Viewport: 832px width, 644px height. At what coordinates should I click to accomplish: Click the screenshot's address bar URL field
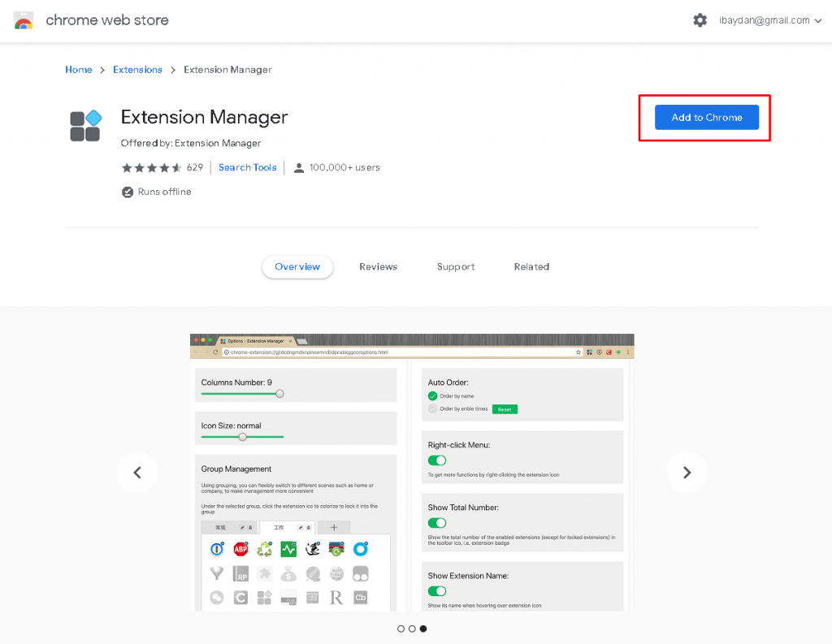click(402, 352)
